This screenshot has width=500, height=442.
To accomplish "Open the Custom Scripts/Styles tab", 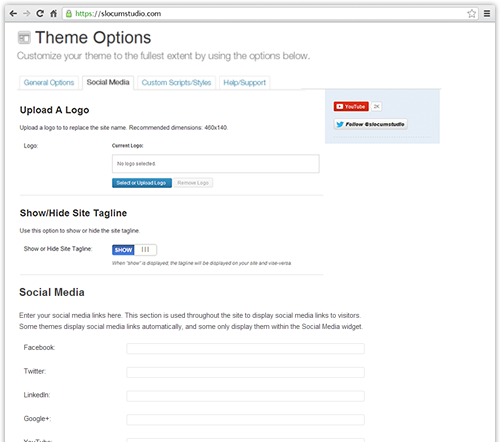I will click(x=176, y=83).
